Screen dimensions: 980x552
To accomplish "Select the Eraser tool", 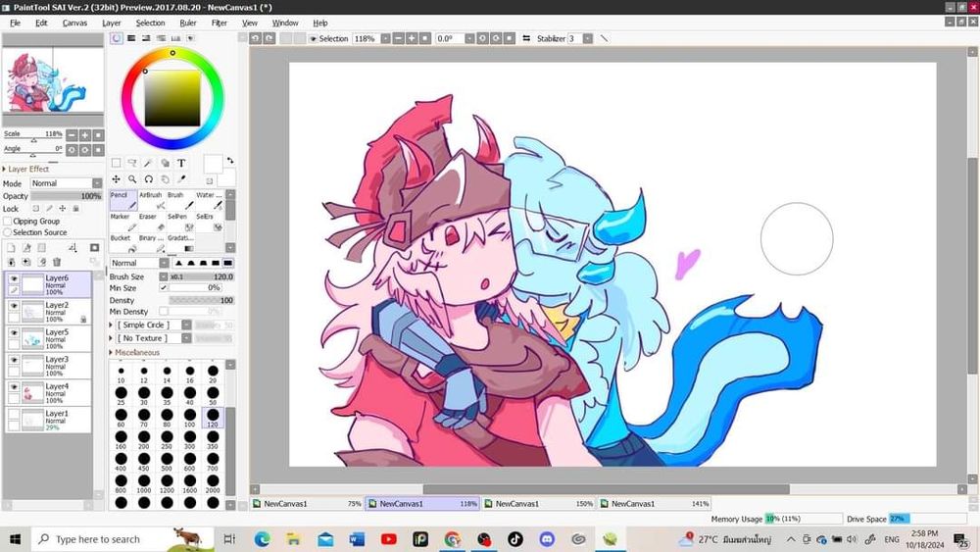I will pyautogui.click(x=152, y=222).
